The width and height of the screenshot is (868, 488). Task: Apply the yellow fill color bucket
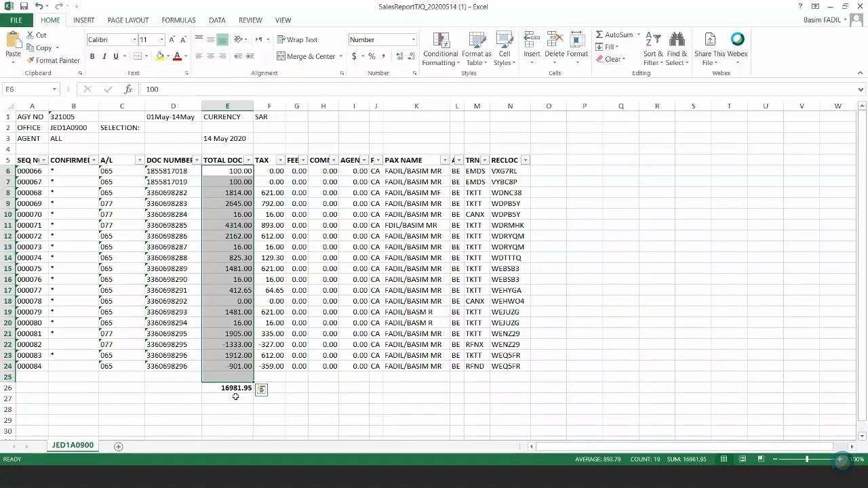point(159,56)
